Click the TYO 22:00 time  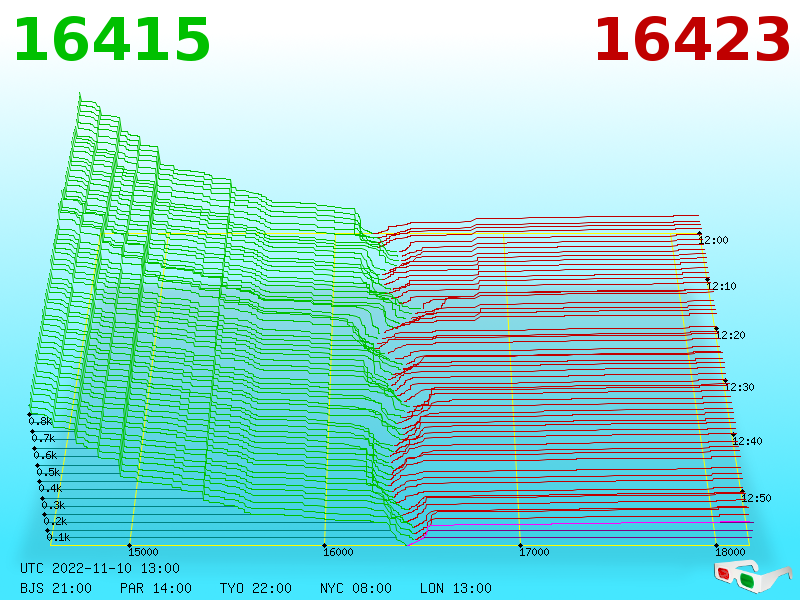[x=256, y=588]
